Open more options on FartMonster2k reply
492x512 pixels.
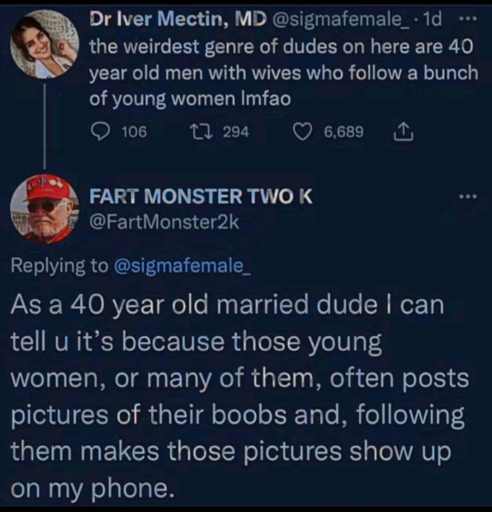[x=468, y=197]
